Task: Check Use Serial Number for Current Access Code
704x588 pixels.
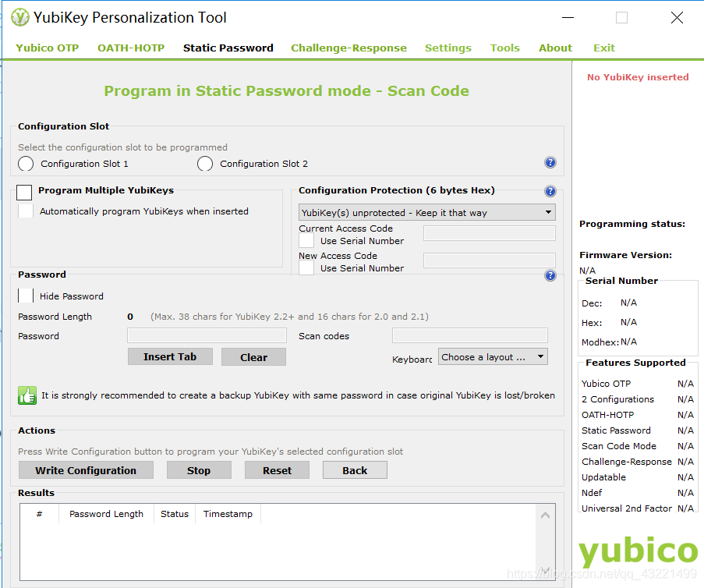Action: [306, 241]
